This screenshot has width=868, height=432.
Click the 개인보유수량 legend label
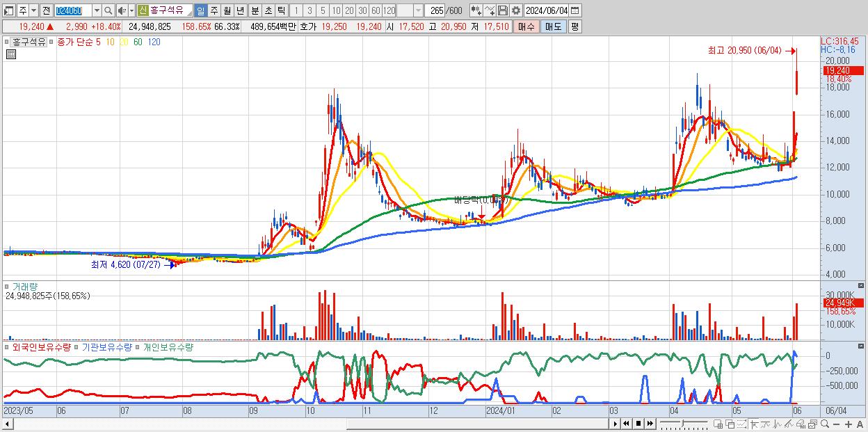click(x=168, y=346)
